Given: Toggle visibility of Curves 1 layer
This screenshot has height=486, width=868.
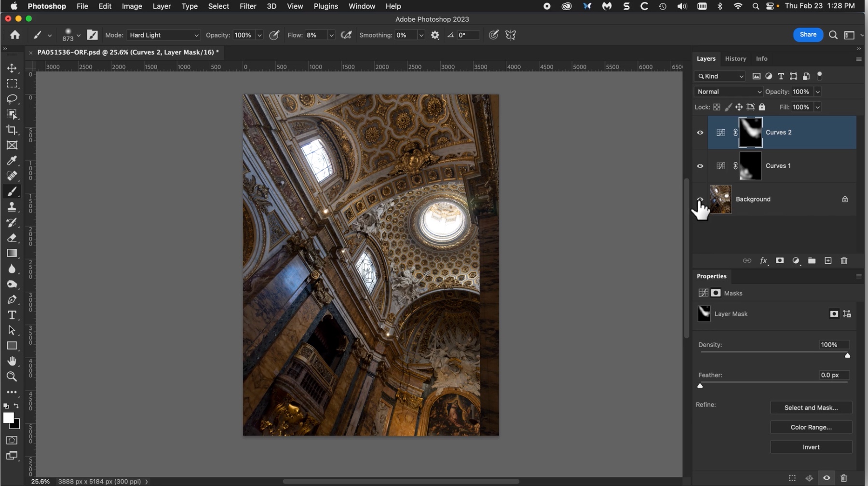Looking at the screenshot, I should pos(700,166).
